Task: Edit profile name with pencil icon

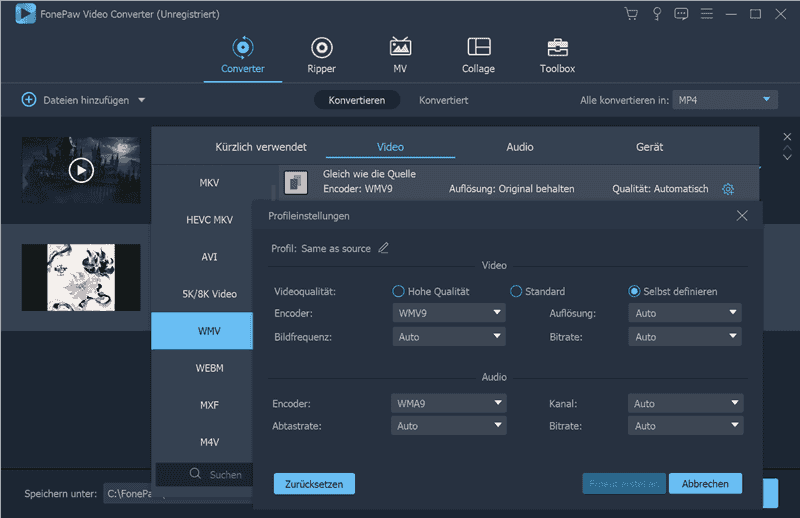Action: pyautogui.click(x=383, y=248)
